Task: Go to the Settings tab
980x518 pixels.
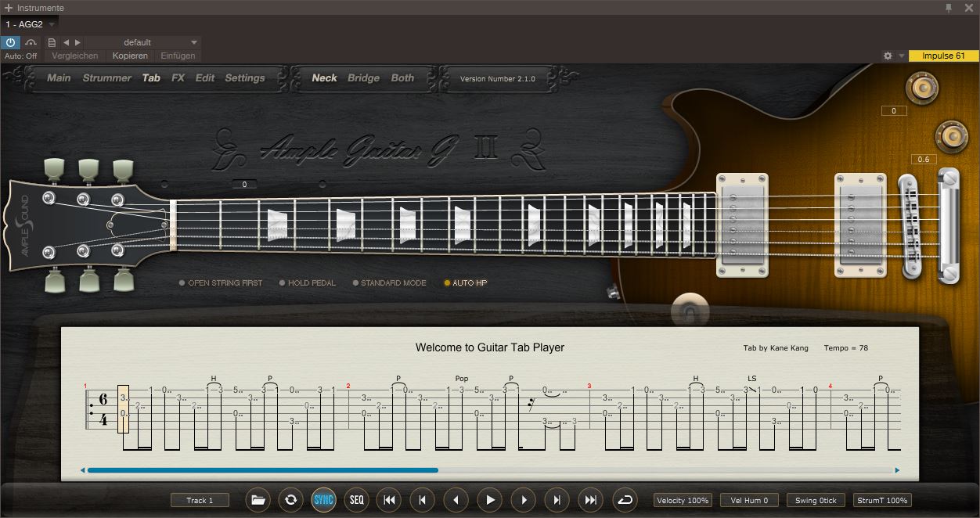Action: pyautogui.click(x=245, y=78)
